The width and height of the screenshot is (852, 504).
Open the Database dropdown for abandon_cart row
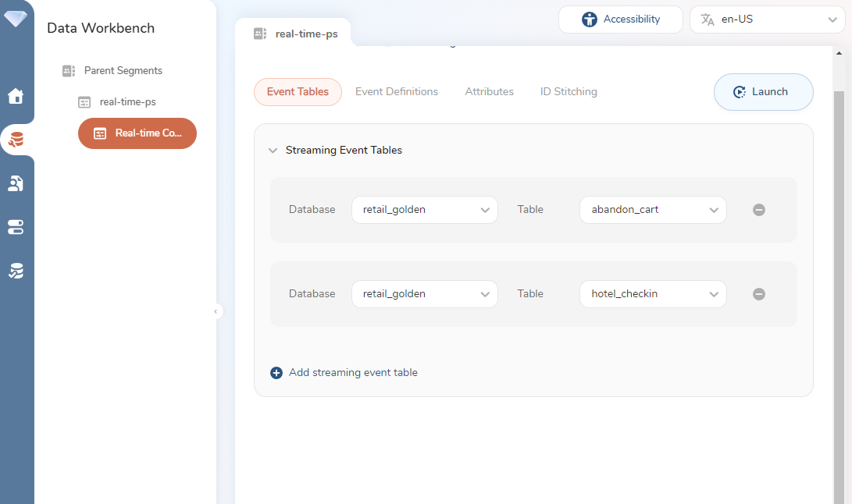click(424, 210)
